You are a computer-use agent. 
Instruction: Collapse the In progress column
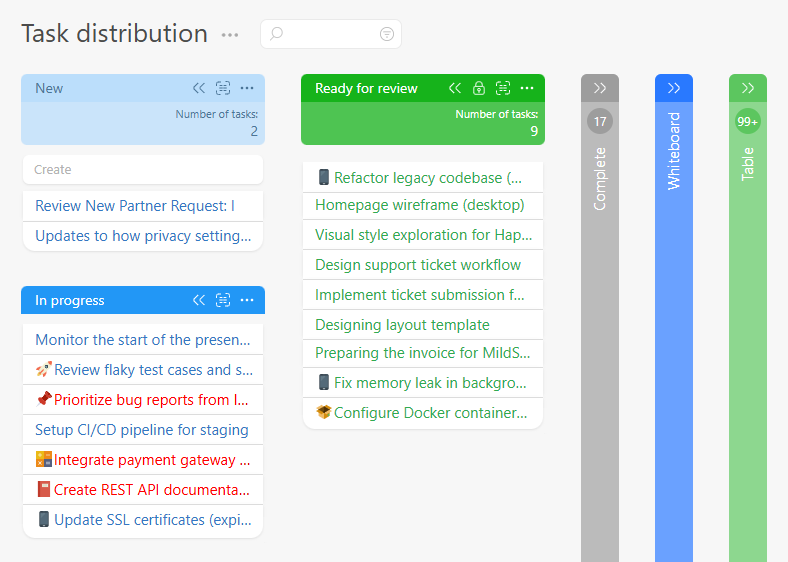pyautogui.click(x=199, y=300)
